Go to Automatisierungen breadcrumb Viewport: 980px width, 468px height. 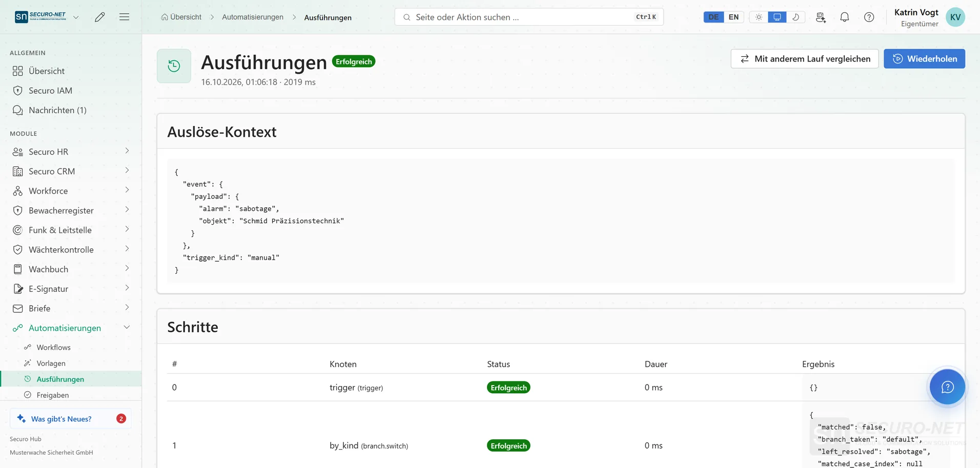(x=253, y=17)
